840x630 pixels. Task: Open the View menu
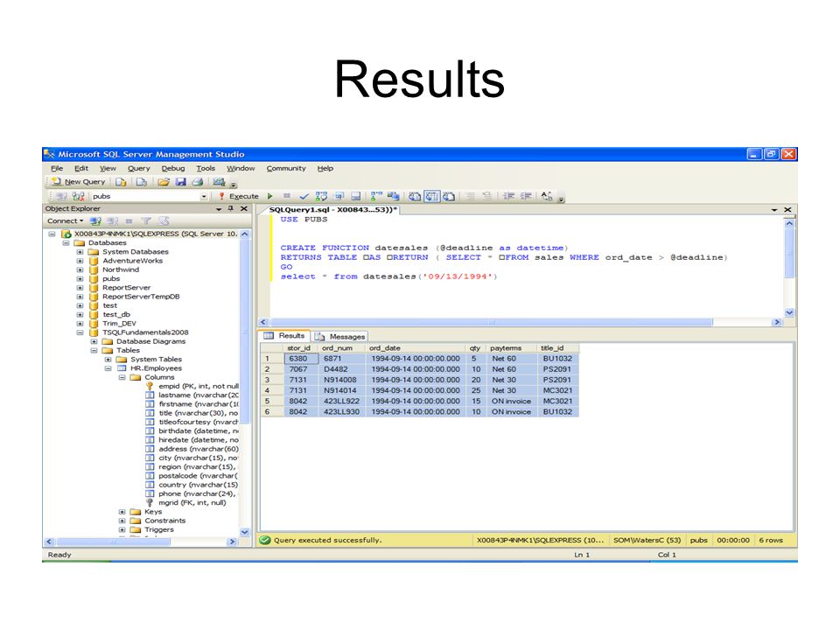coord(108,168)
